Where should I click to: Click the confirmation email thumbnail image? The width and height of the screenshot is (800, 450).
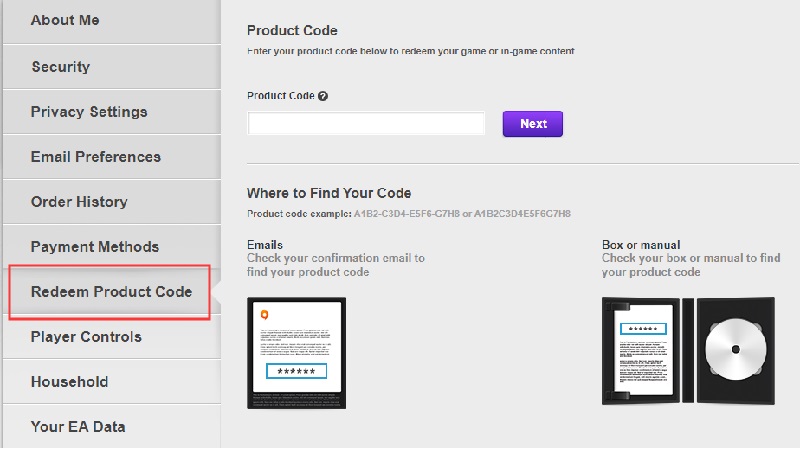tap(297, 352)
